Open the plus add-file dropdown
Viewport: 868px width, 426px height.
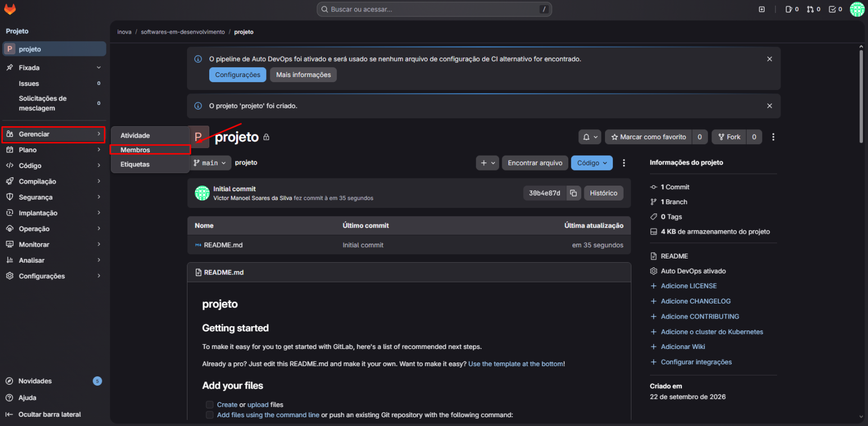point(487,163)
